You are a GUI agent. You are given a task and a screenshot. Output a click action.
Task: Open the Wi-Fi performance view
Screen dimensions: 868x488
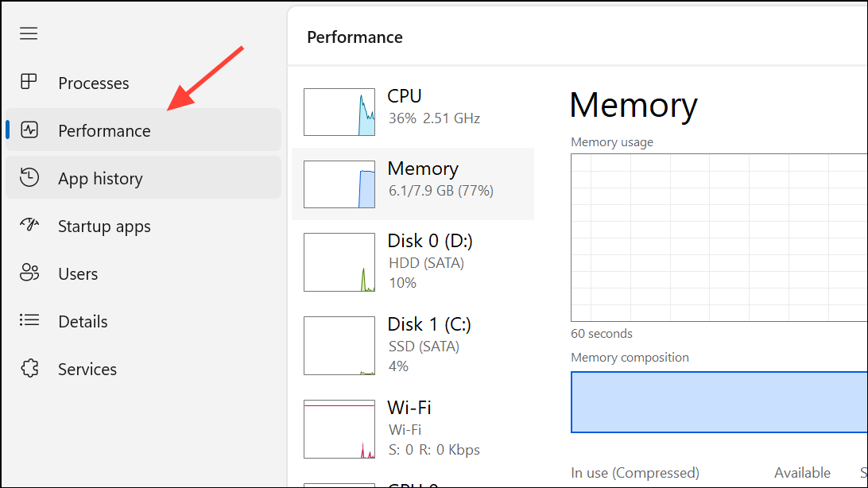pyautogui.click(x=413, y=428)
